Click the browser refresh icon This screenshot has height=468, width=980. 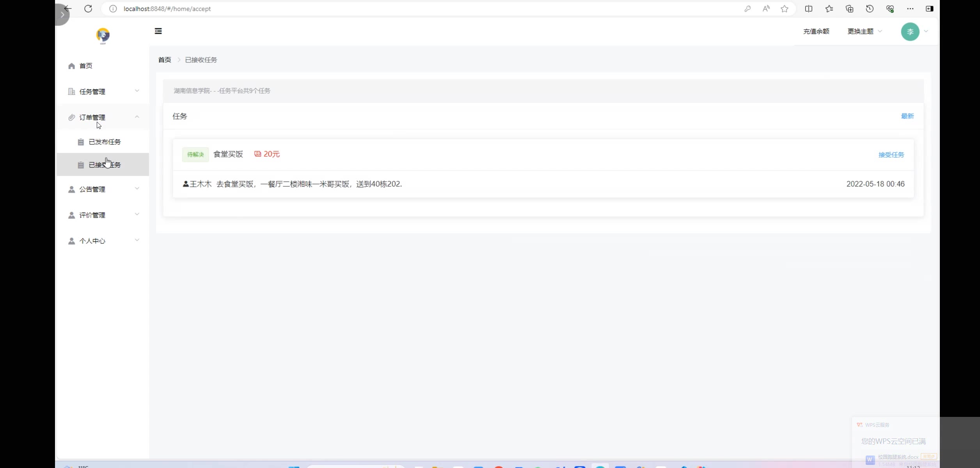(x=88, y=9)
